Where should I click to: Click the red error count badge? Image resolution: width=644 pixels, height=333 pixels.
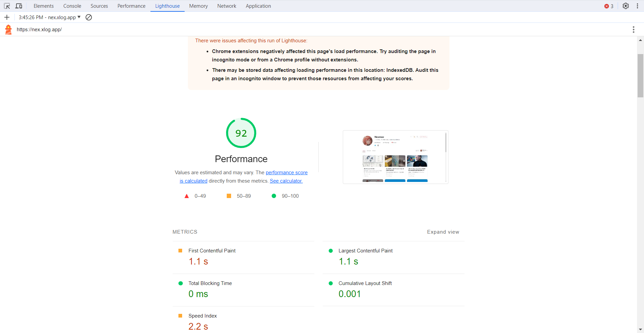[x=609, y=6]
